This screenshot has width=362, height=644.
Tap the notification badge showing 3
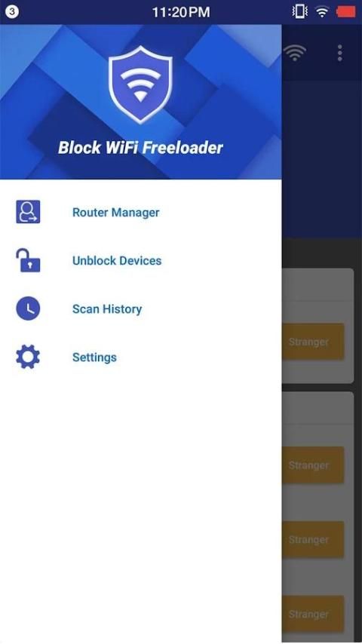pyautogui.click(x=12, y=11)
